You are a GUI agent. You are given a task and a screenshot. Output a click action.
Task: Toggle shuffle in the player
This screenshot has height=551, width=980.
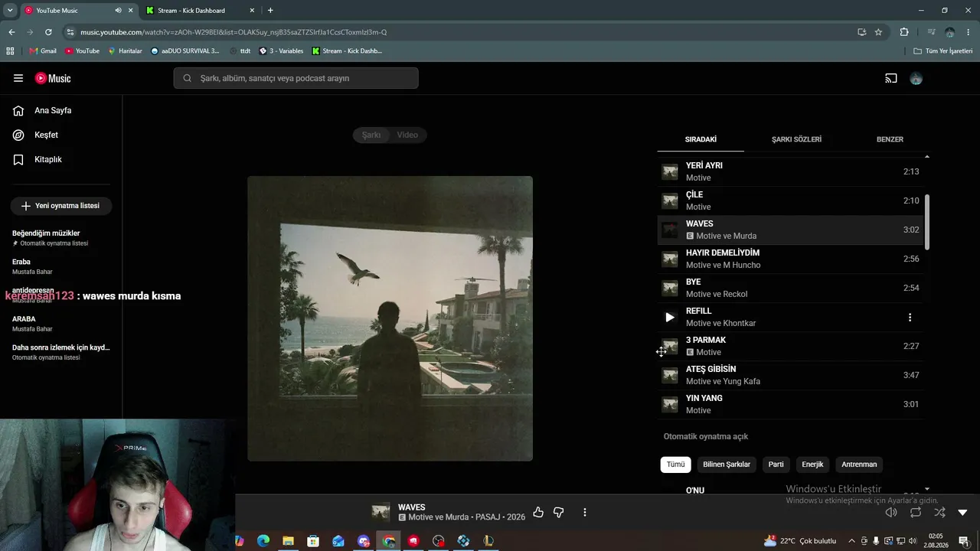(x=939, y=512)
